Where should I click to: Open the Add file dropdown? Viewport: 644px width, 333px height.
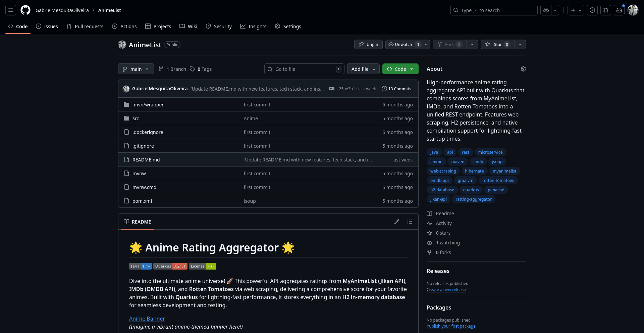coord(363,69)
